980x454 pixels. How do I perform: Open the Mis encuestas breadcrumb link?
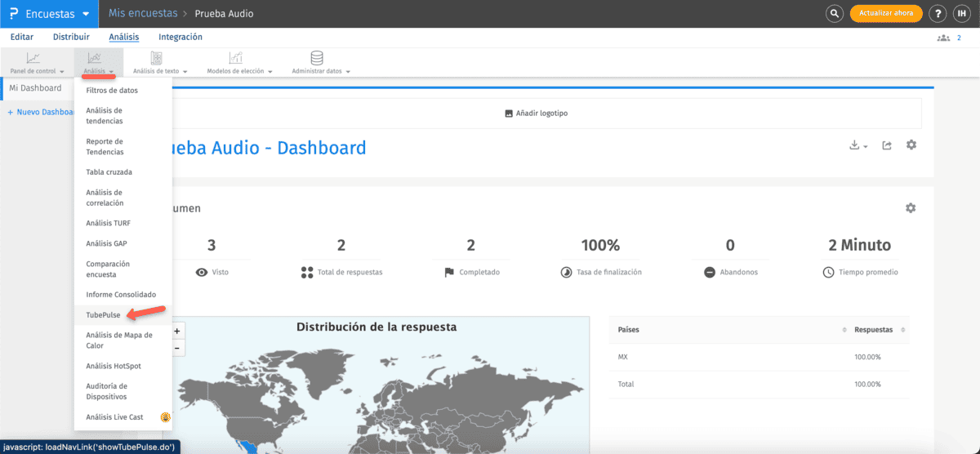coord(144,14)
